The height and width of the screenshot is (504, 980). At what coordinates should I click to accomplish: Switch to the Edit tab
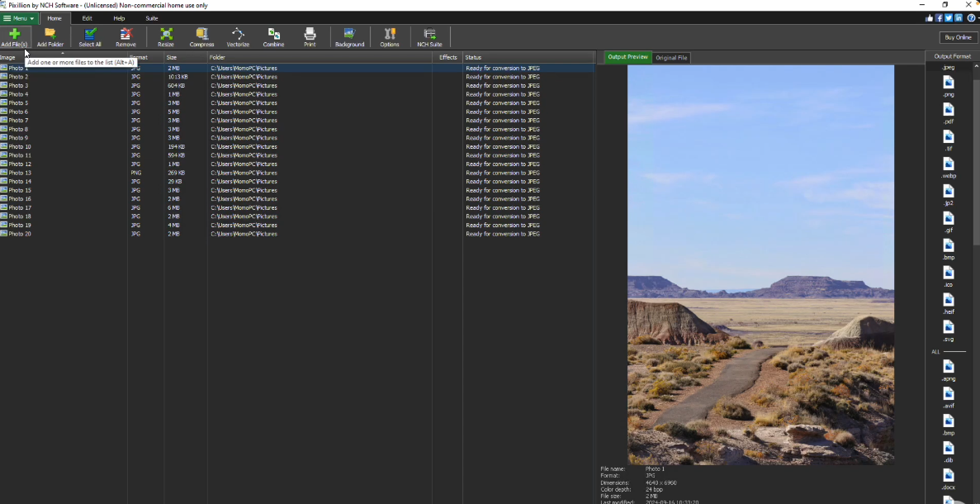[87, 18]
